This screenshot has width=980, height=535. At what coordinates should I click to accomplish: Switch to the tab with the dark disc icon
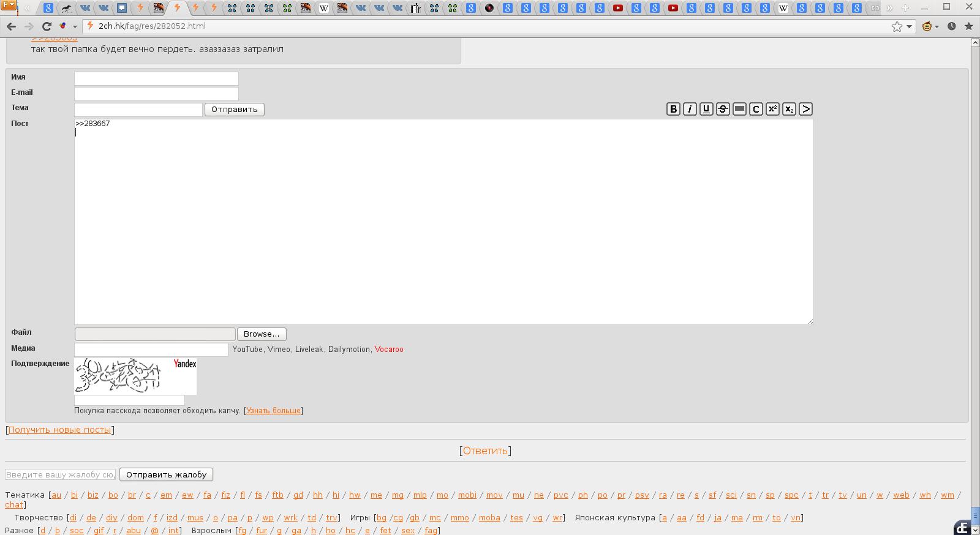[x=489, y=8]
